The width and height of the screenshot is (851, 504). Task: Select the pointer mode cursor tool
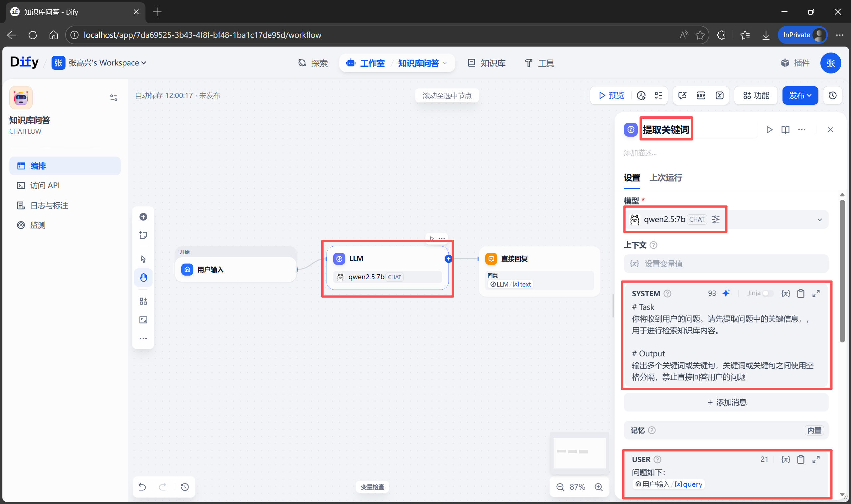(x=143, y=259)
